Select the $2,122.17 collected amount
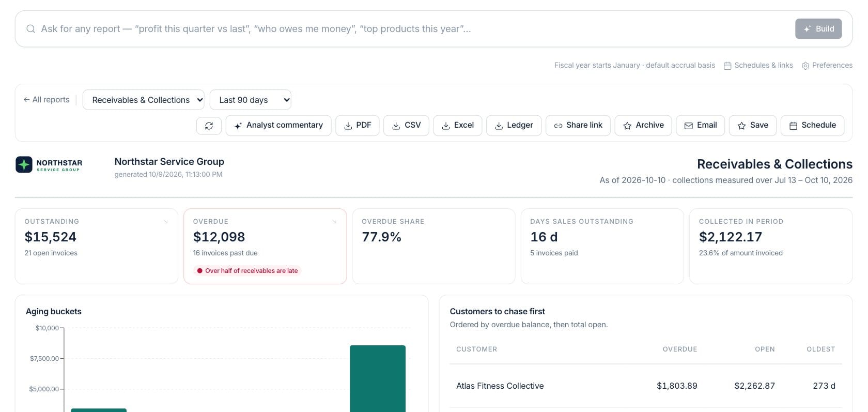This screenshot has height=412, width=868. pyautogui.click(x=731, y=237)
